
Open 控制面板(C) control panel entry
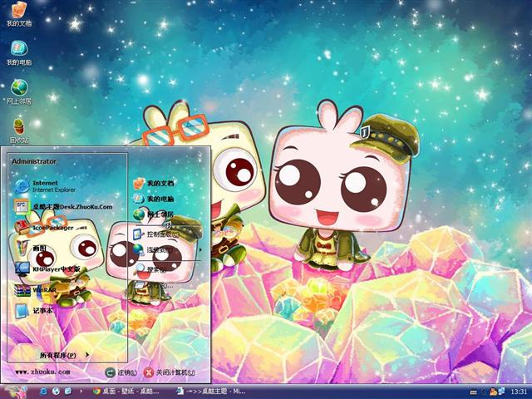coord(156,234)
